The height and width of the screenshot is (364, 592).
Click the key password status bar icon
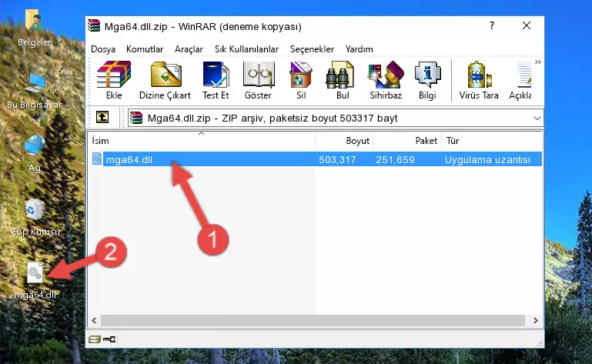109,339
